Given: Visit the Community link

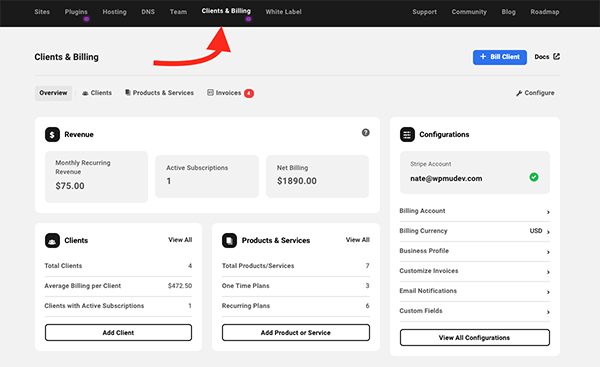Looking at the screenshot, I should (x=469, y=12).
